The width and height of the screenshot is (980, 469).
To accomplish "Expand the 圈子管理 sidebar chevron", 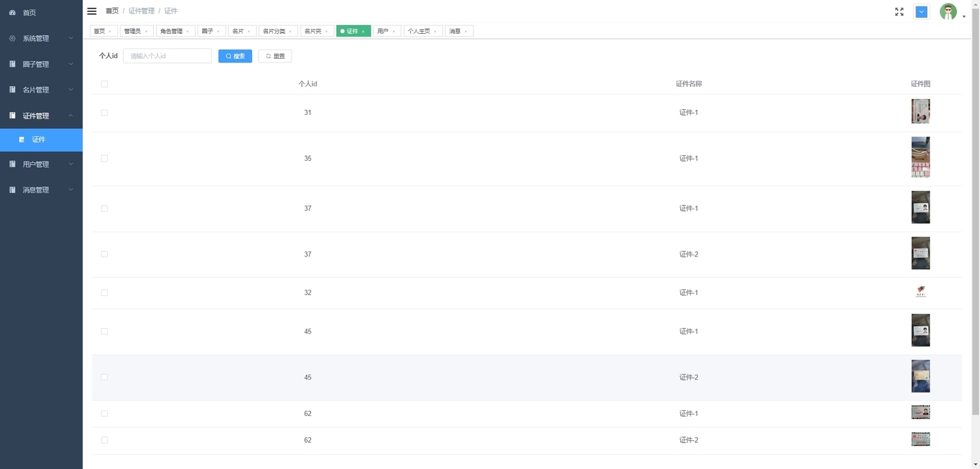I will pyautogui.click(x=71, y=64).
